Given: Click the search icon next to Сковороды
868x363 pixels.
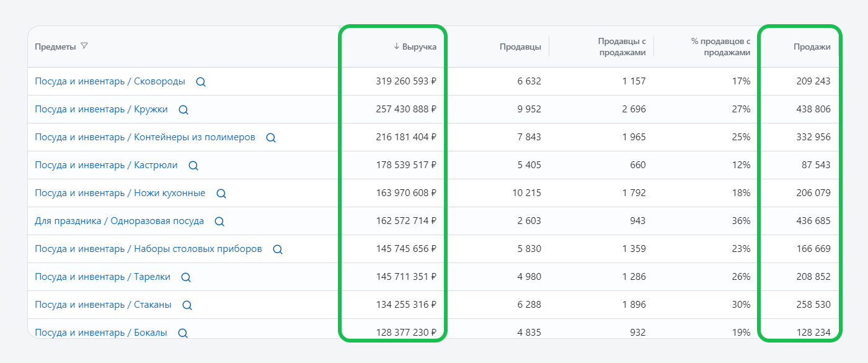Looking at the screenshot, I should [201, 82].
